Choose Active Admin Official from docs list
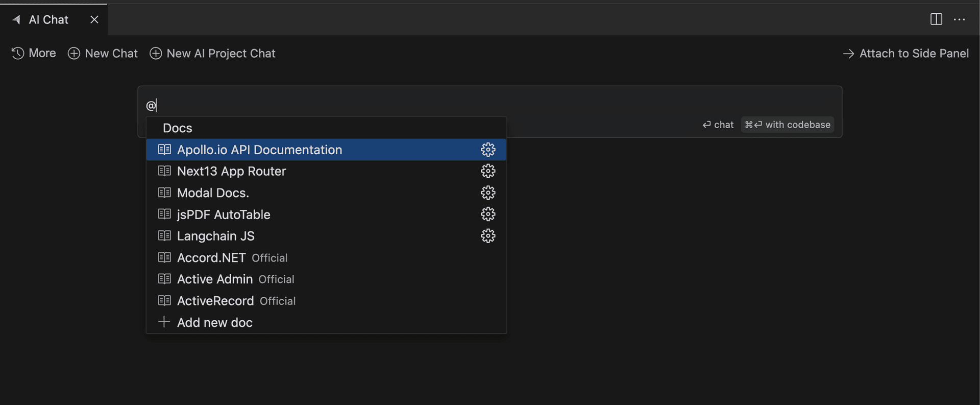Image resolution: width=980 pixels, height=405 pixels. click(235, 279)
